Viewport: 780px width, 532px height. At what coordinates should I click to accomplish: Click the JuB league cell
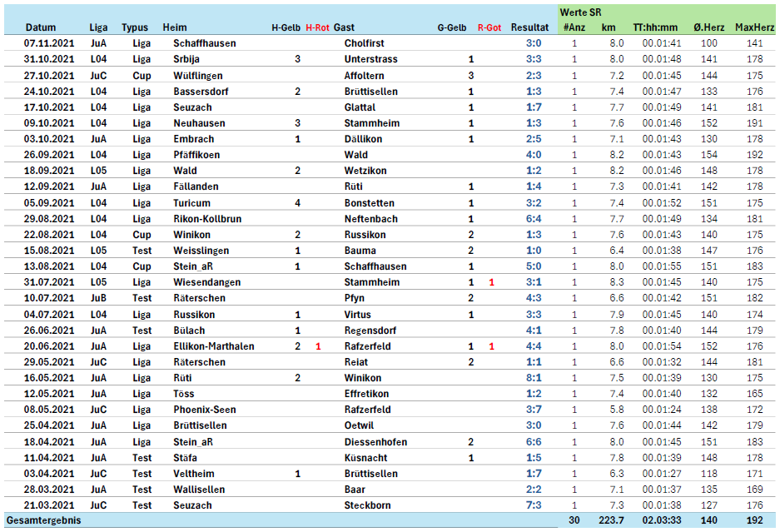click(98, 299)
